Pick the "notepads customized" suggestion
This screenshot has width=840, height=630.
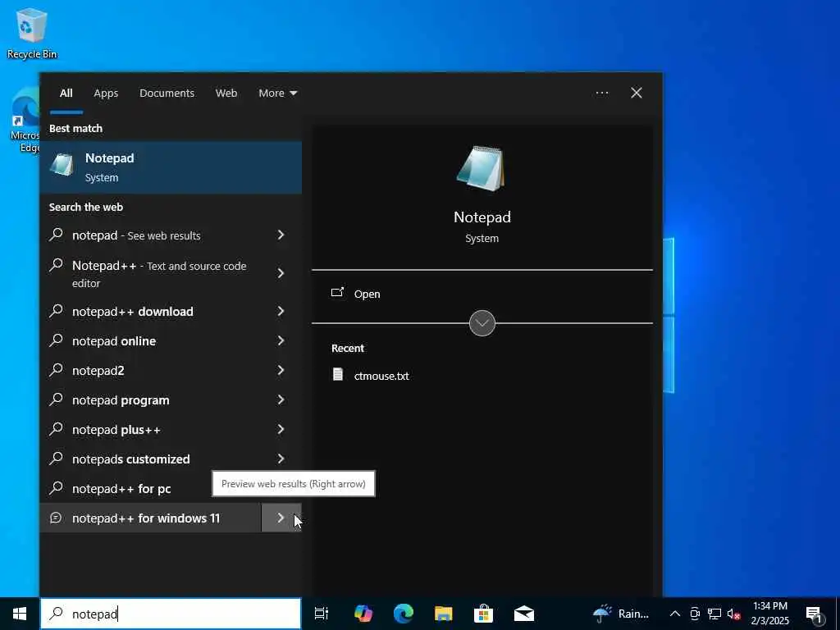(151, 459)
